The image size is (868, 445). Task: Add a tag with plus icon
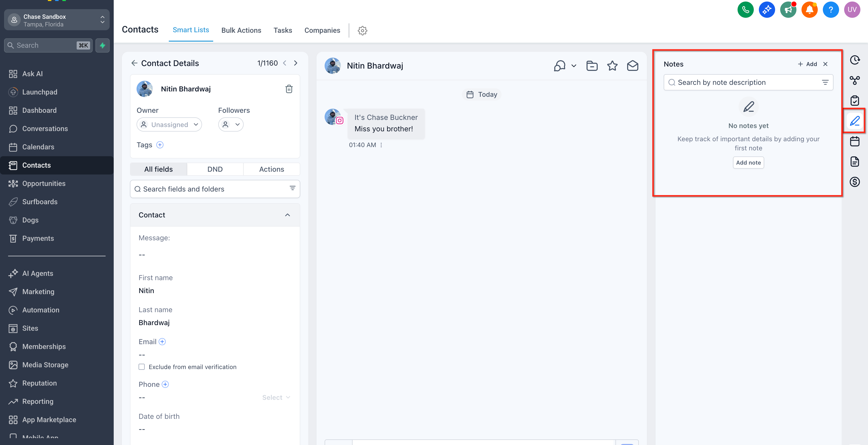(160, 145)
